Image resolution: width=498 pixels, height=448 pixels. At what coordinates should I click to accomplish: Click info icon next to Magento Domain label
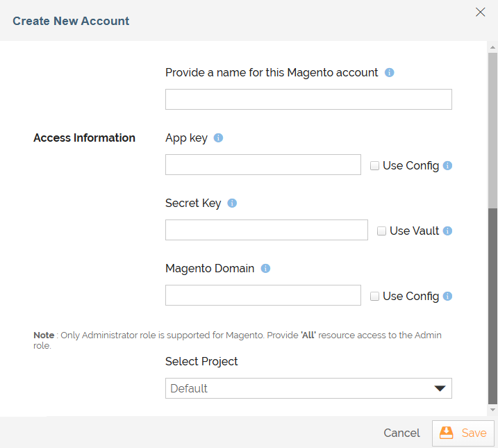pyautogui.click(x=265, y=268)
